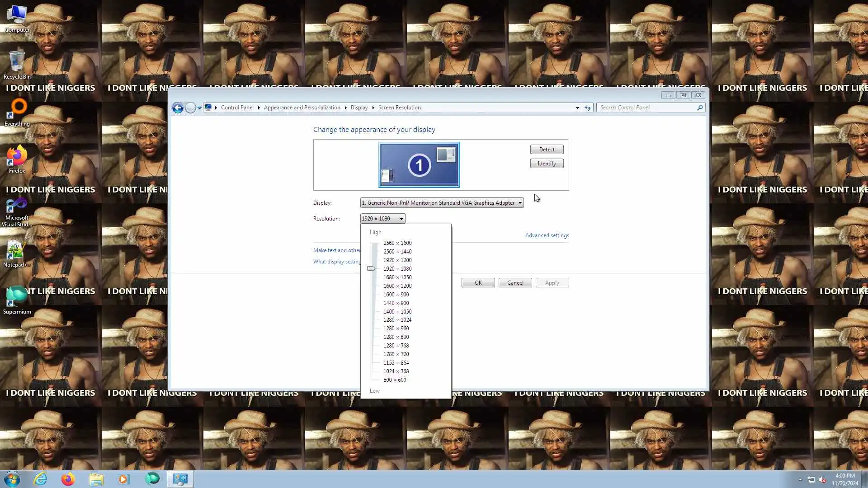
Task: Click the refresh icon beside address bar
Action: click(x=587, y=108)
